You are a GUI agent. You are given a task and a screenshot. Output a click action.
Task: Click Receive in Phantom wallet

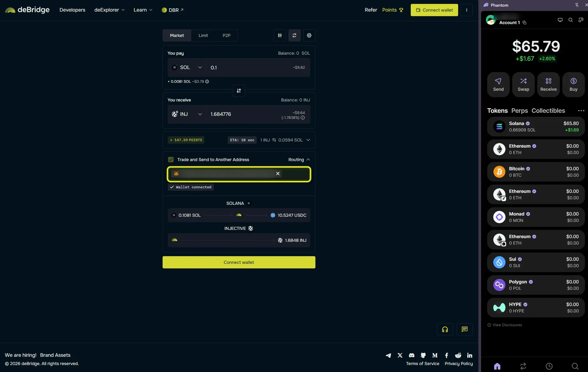[x=548, y=85]
